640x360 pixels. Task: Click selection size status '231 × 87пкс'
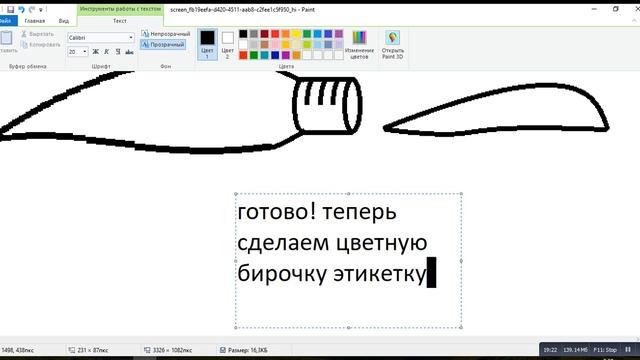pyautogui.click(x=93, y=350)
